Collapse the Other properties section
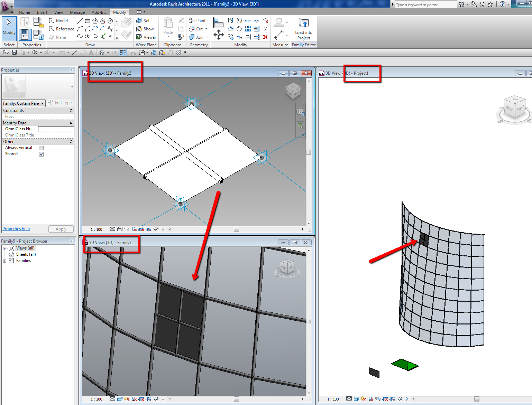The width and height of the screenshot is (532, 405). tap(71, 142)
